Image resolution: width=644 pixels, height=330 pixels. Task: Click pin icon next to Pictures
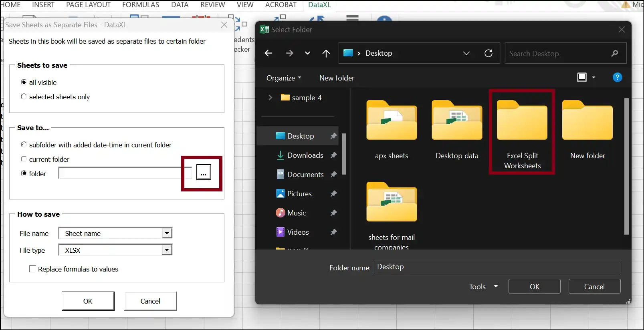[x=333, y=194]
